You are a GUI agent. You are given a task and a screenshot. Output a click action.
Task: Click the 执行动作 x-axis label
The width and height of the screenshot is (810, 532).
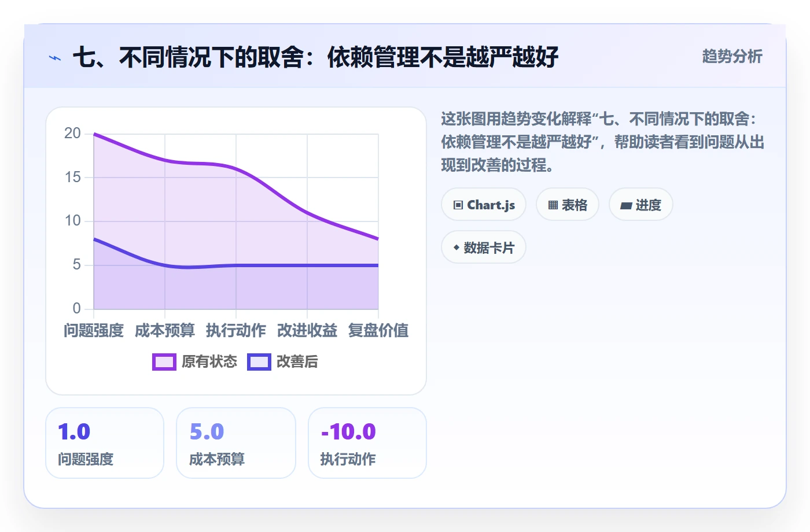click(236, 331)
